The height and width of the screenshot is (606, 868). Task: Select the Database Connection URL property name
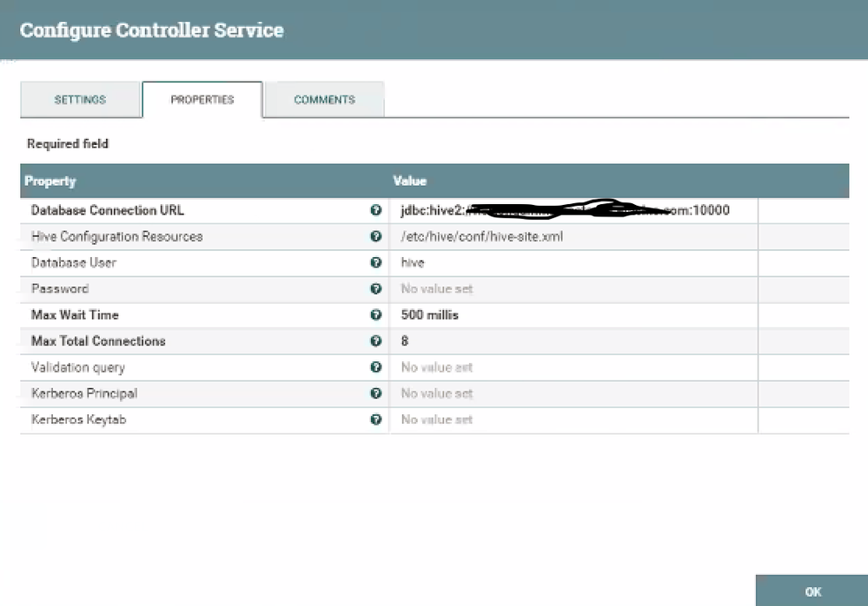click(108, 210)
